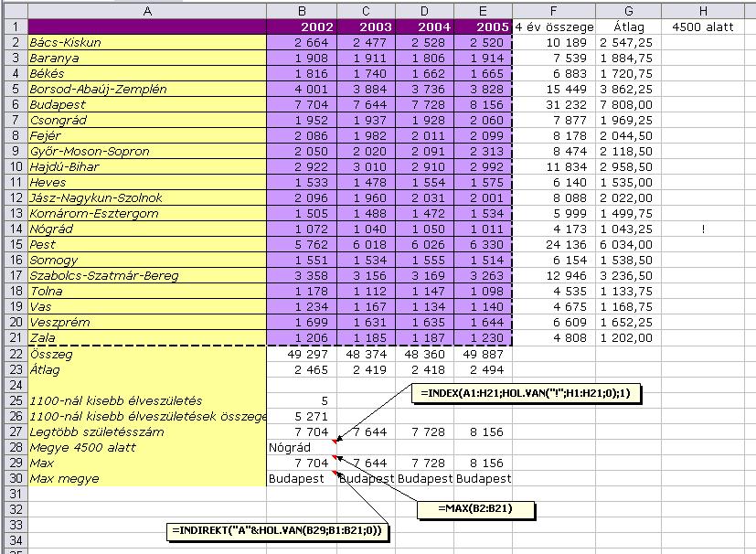756x554 pixels.
Task: Click the Szabolcs-Szatmár-Bereg cell
Action: tap(147, 276)
